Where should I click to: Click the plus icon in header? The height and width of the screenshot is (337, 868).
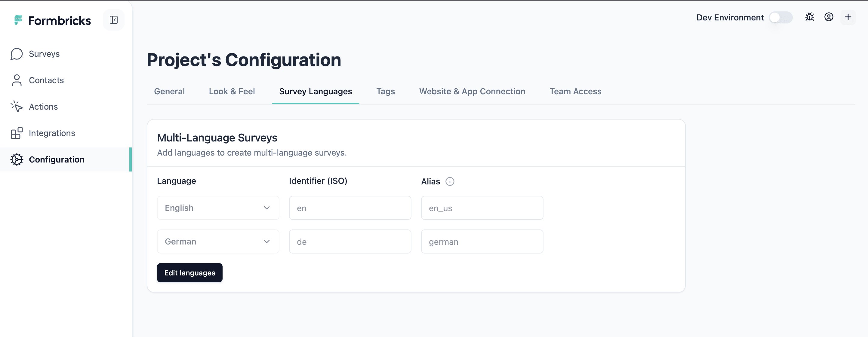[848, 17]
